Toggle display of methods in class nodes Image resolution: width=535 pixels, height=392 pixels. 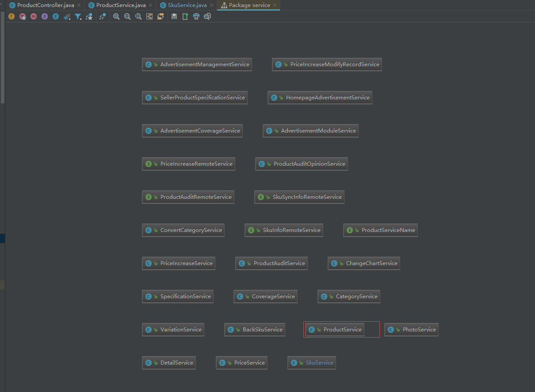pos(33,16)
